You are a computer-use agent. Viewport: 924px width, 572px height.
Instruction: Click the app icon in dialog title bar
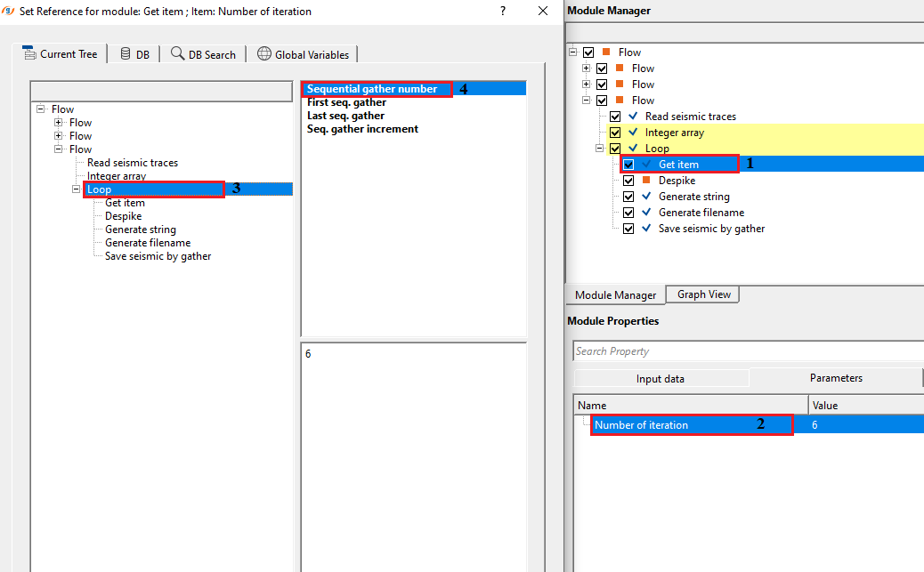pyautogui.click(x=8, y=11)
